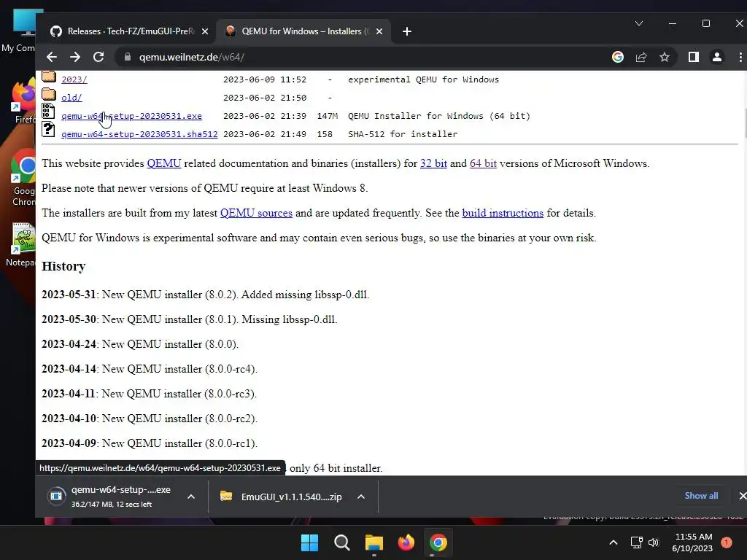This screenshot has height=560, width=747.
Task: Expand options for EmuGUI zip download
Action: pos(361,497)
